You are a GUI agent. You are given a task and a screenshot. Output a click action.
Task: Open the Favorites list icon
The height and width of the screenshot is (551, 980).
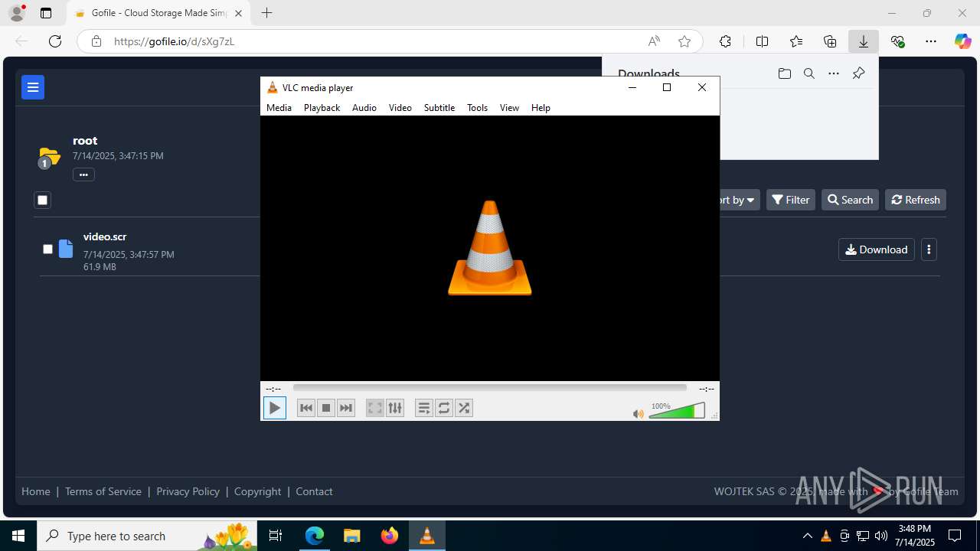click(x=796, y=41)
